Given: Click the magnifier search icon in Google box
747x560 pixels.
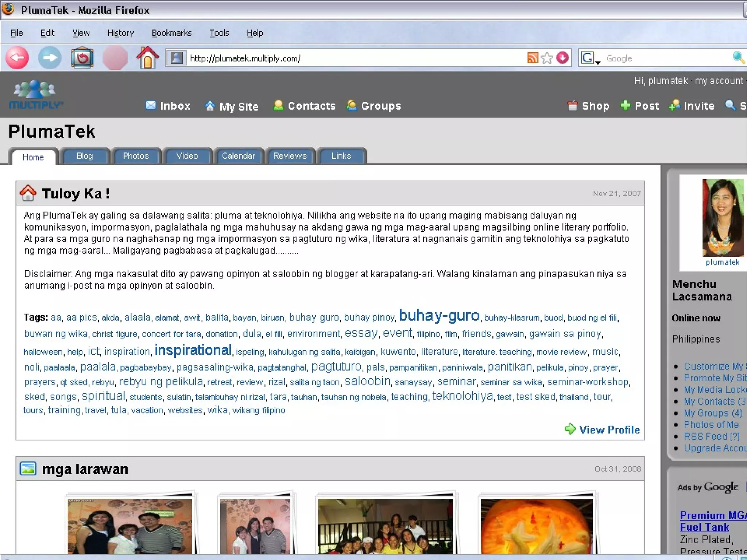Looking at the screenshot, I should pyautogui.click(x=738, y=58).
